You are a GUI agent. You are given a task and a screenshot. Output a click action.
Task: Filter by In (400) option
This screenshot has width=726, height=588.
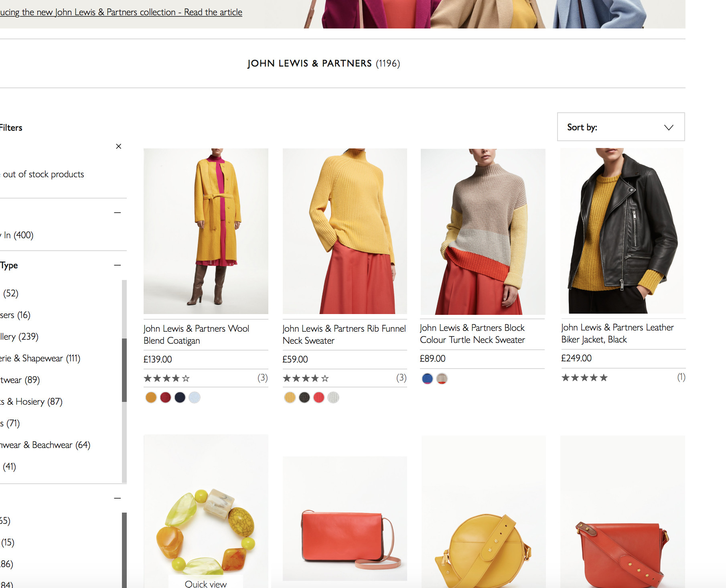tap(17, 235)
